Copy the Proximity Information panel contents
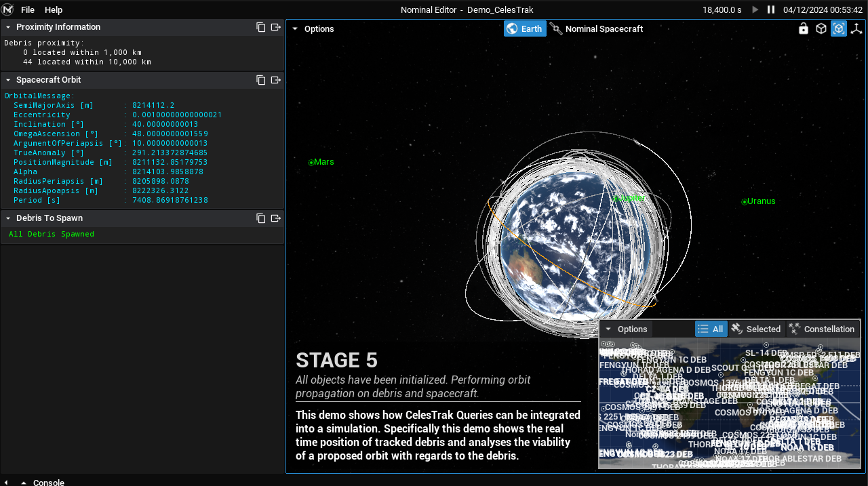Viewport: 868px width, 486px height. coord(261,27)
